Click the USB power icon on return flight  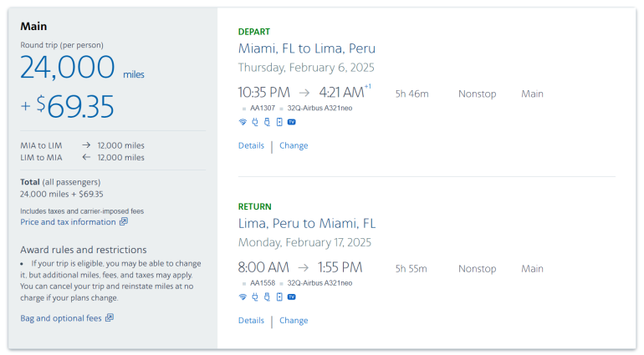click(x=267, y=297)
